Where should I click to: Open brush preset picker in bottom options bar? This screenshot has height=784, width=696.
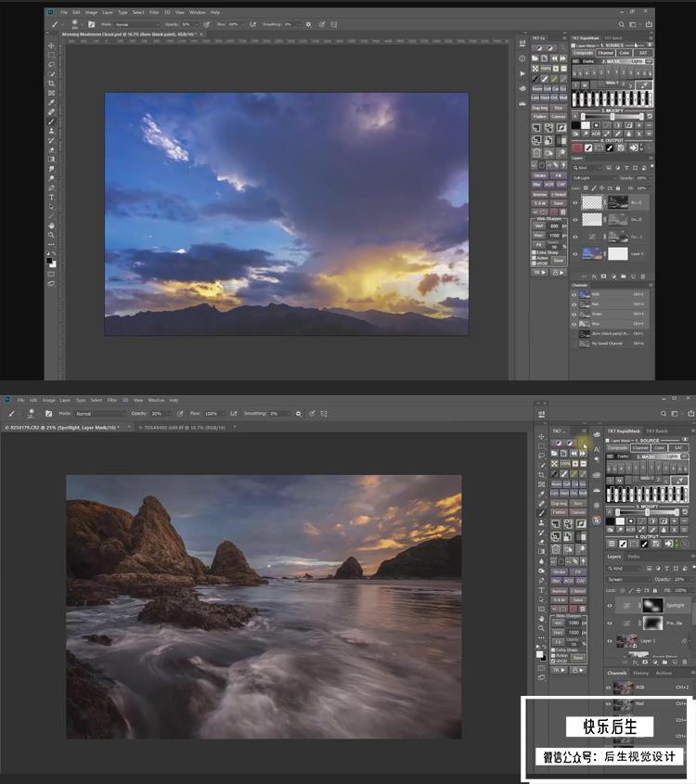click(x=31, y=414)
